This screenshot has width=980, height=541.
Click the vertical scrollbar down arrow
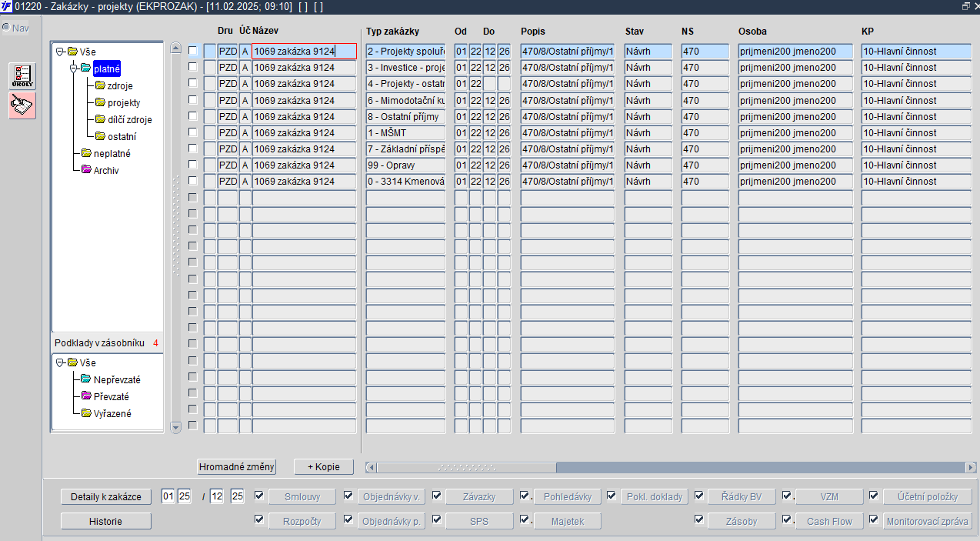click(175, 426)
